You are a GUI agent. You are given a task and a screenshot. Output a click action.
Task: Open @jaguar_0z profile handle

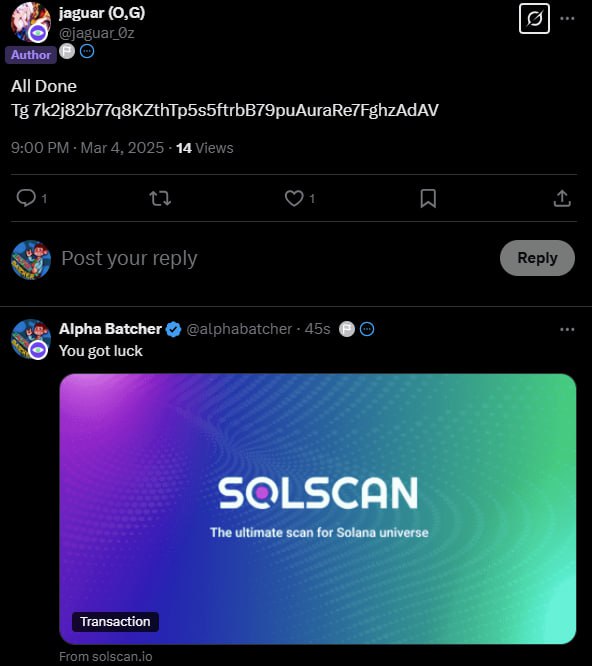coord(97,33)
